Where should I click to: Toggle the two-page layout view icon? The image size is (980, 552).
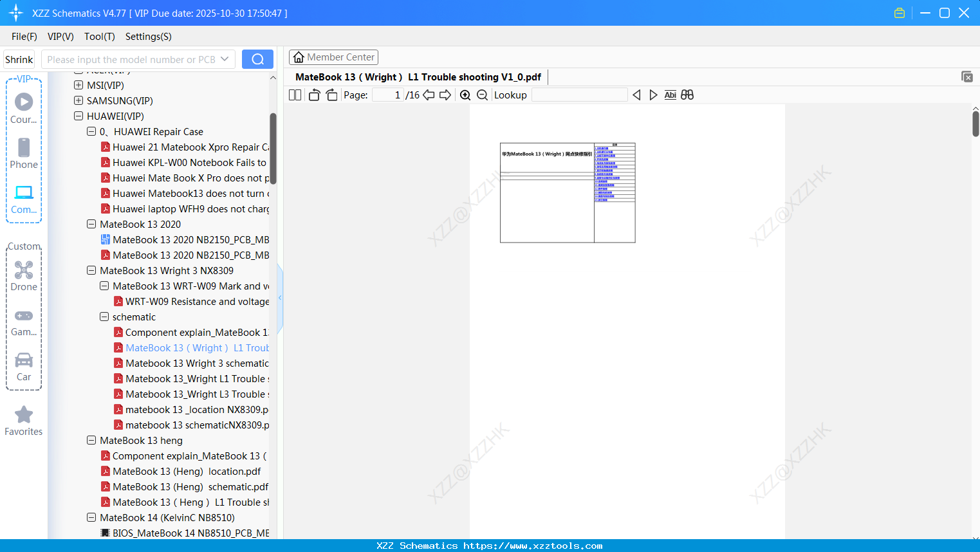295,95
